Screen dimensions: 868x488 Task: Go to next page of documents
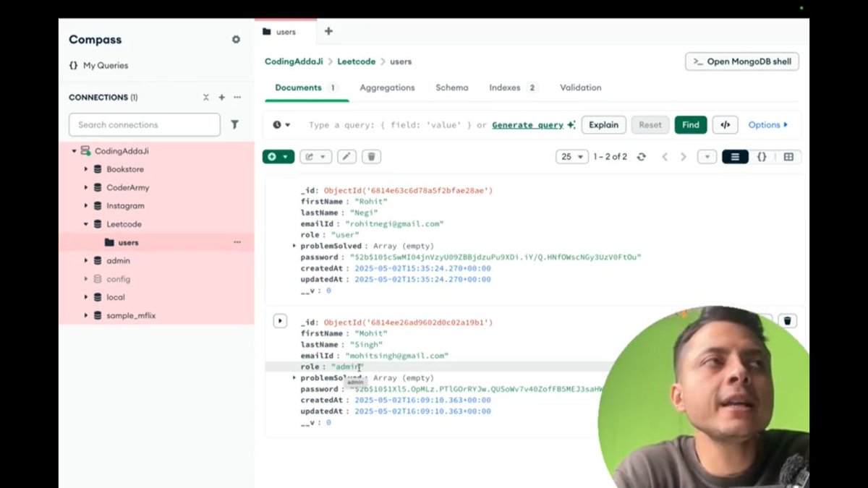684,157
